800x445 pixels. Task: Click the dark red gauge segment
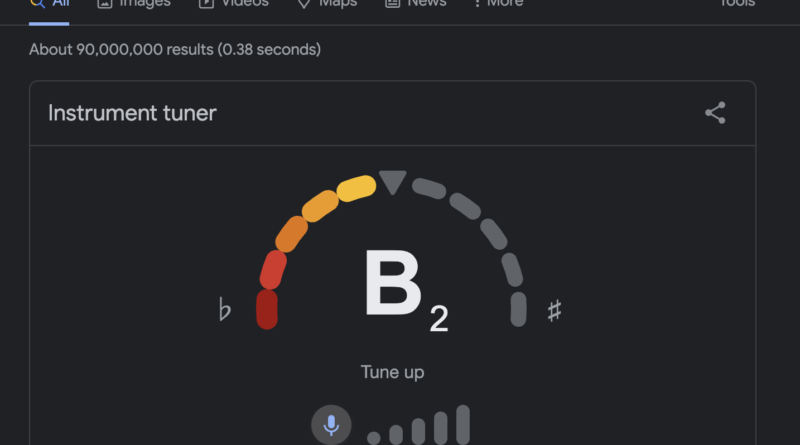pyautogui.click(x=267, y=309)
